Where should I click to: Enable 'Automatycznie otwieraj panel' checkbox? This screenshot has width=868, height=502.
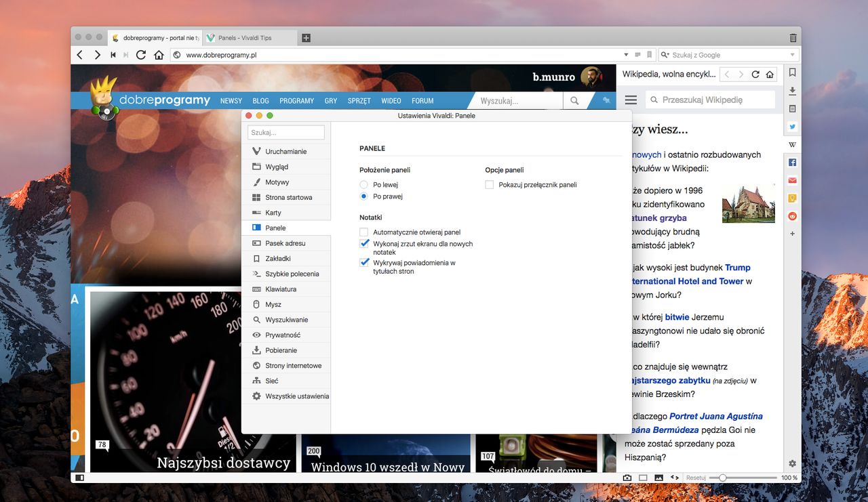click(x=364, y=232)
